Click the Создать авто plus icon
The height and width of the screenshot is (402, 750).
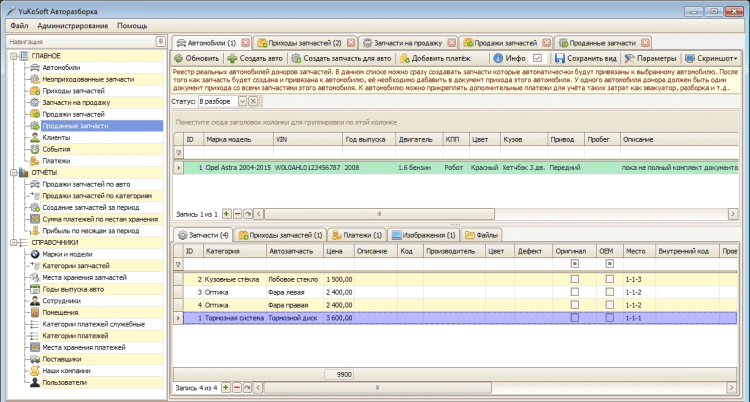(234, 59)
